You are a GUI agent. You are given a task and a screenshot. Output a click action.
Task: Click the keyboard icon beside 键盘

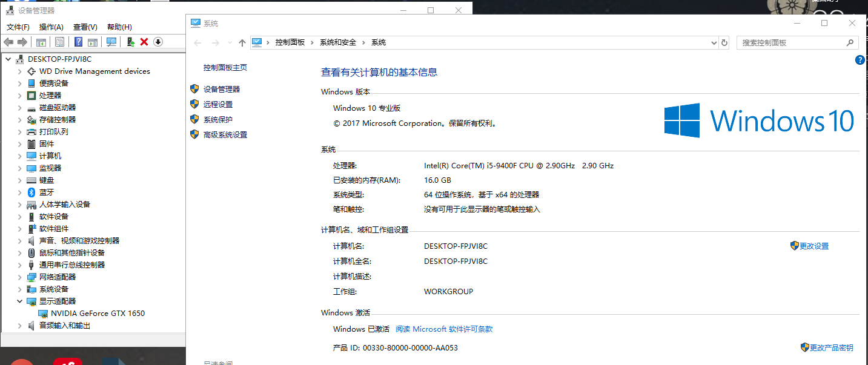(32, 180)
